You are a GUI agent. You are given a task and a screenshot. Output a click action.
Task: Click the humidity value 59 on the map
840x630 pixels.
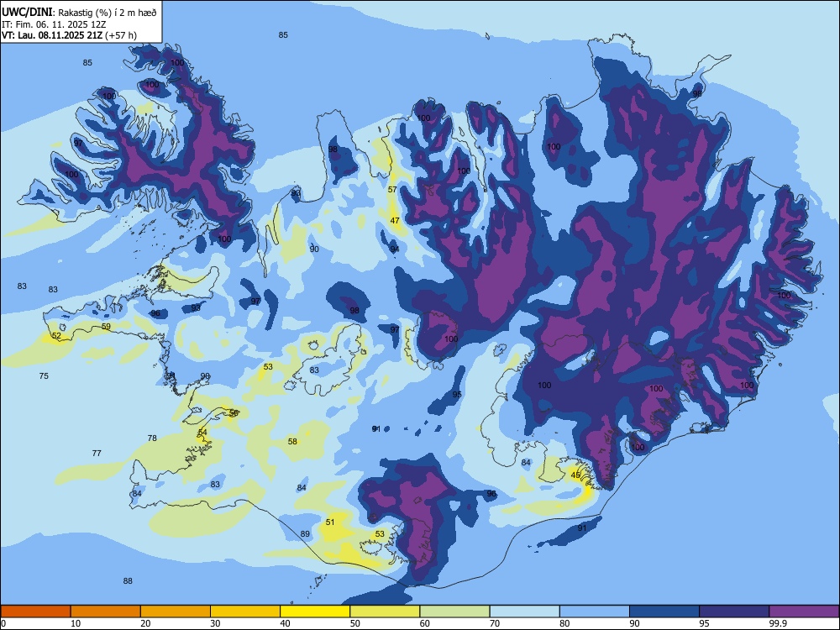(106, 326)
